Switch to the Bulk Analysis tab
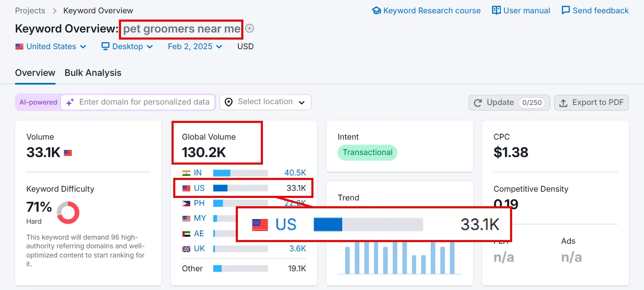Image resolution: width=644 pixels, height=290 pixels. [93, 73]
